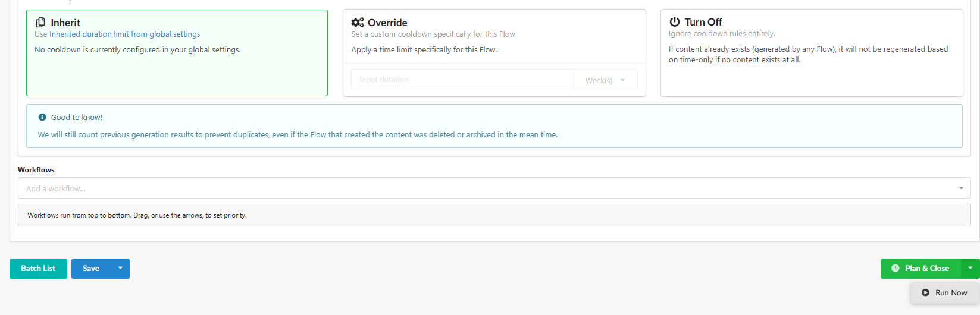
Task: Expand the Plan & Close dropdown arrow
Action: click(x=970, y=269)
